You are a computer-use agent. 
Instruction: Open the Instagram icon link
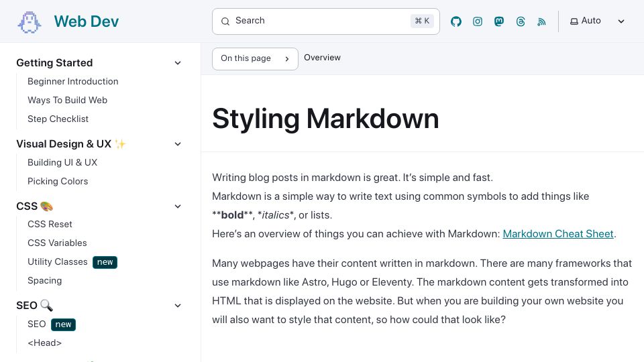477,21
